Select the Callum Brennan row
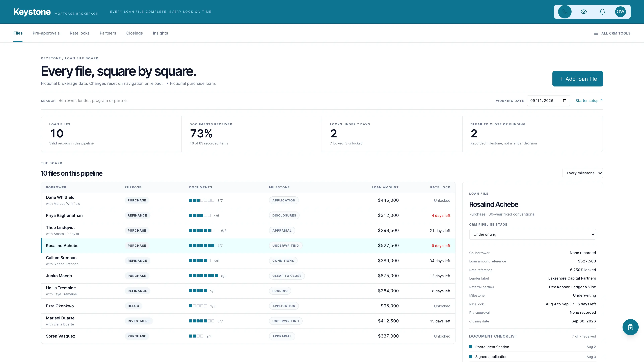Image resolution: width=644 pixels, height=362 pixels. pyautogui.click(x=248, y=261)
